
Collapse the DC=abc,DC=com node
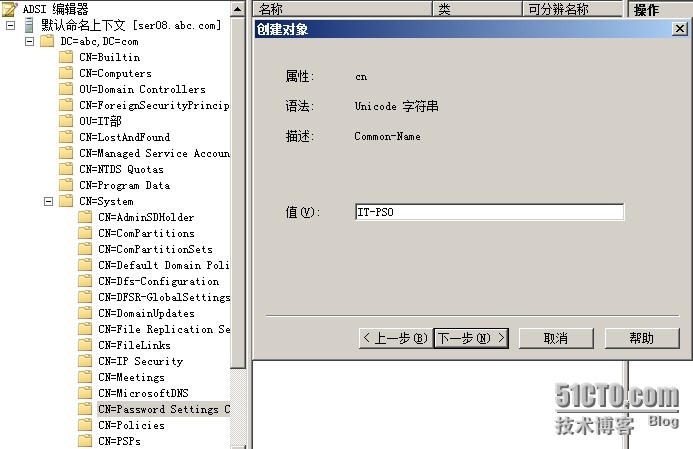click(30, 42)
